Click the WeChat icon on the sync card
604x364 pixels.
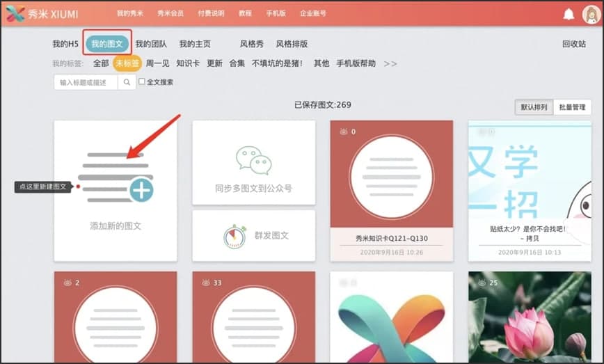[254, 160]
